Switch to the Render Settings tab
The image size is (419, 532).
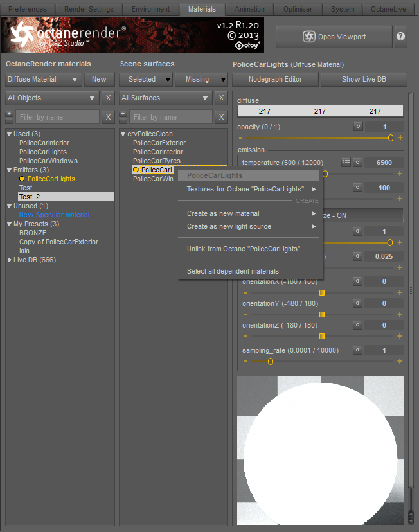click(89, 9)
